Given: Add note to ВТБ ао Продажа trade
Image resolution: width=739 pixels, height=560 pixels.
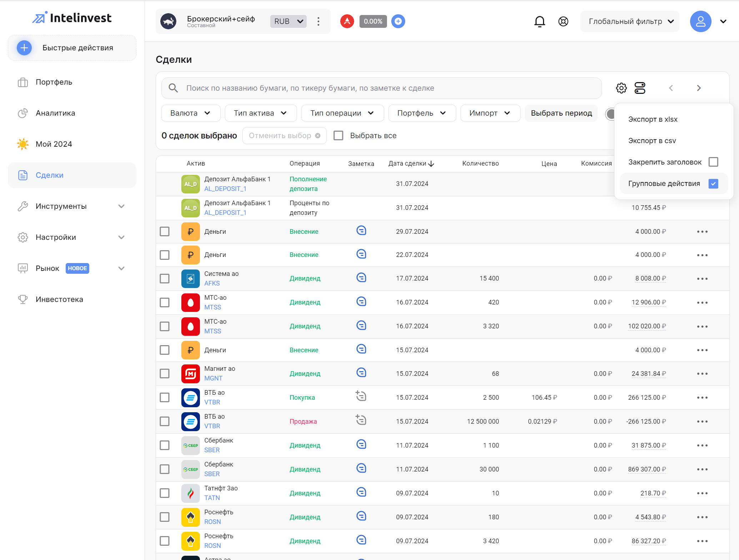Looking at the screenshot, I should click(361, 420).
